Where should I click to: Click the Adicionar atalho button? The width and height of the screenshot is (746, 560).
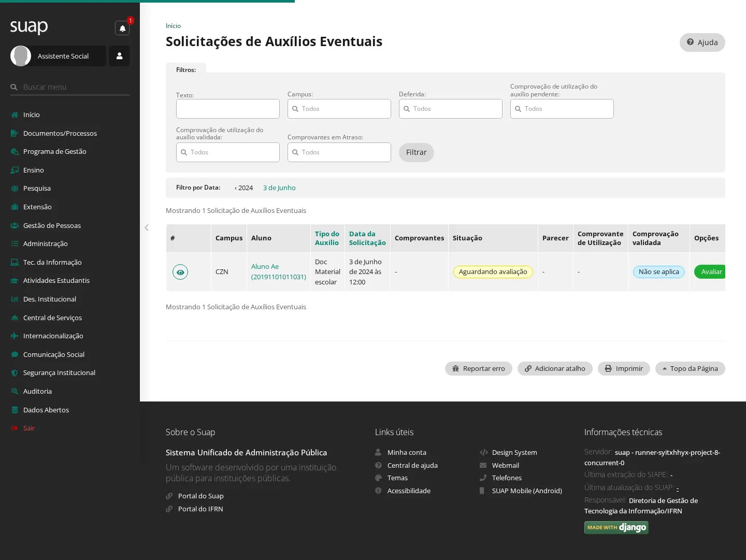(555, 368)
